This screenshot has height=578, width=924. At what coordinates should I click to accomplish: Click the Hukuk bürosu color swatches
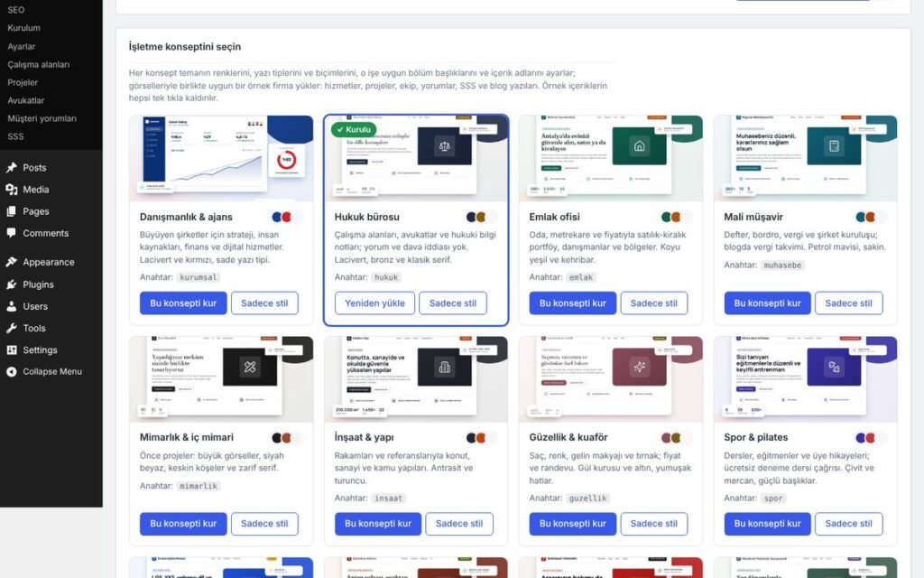[x=482, y=217]
